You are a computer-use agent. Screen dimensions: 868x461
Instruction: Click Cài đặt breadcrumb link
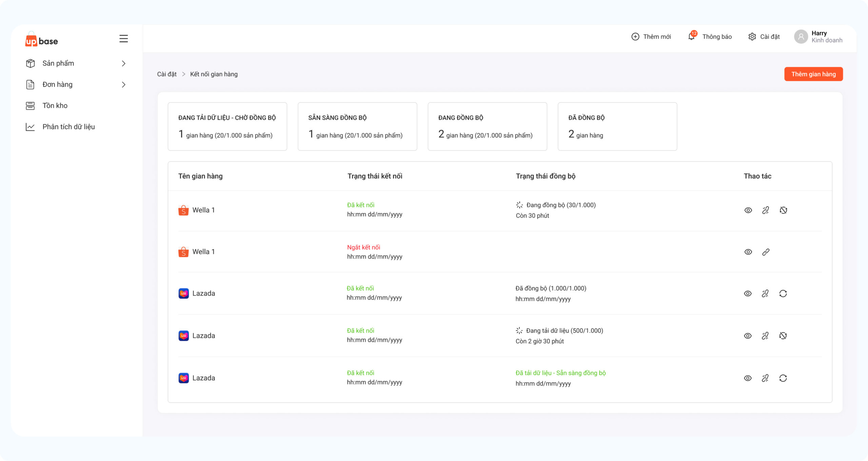coord(167,74)
